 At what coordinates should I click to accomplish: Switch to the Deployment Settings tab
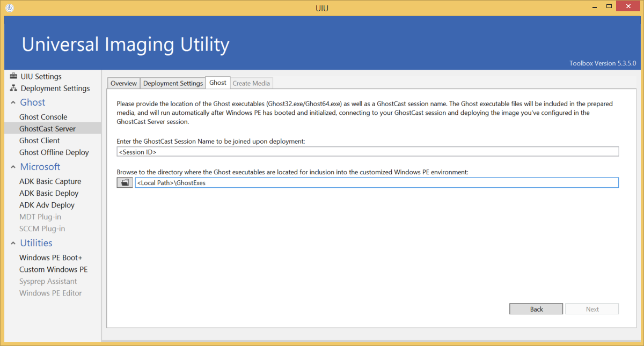pyautogui.click(x=173, y=83)
